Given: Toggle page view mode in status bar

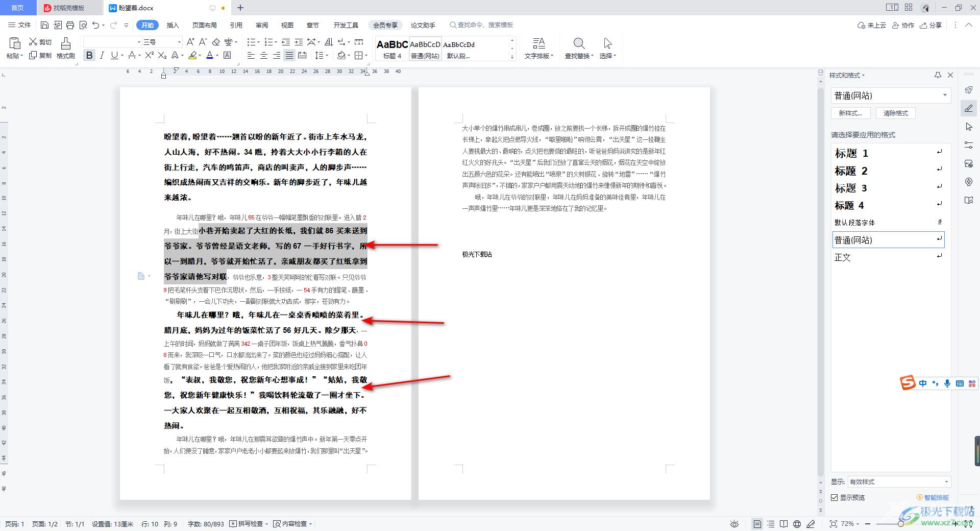Looking at the screenshot, I should point(757,524).
